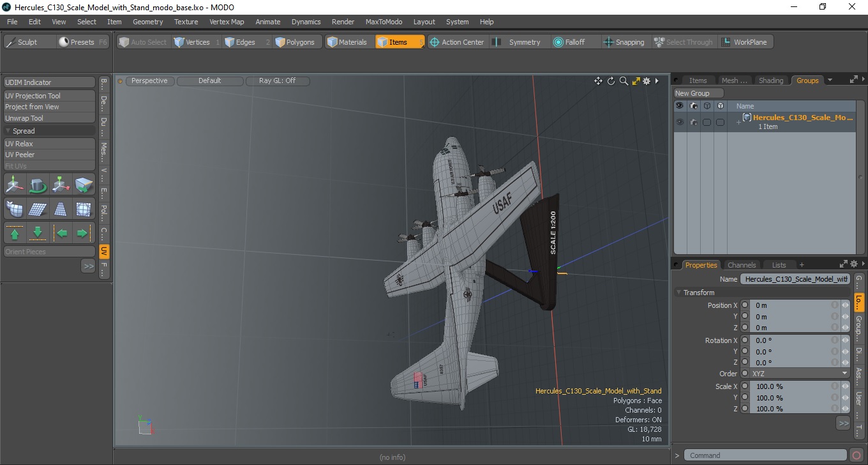This screenshot has height=465, width=868.
Task: Toggle first checkbox in Hercules group row
Action: click(707, 122)
